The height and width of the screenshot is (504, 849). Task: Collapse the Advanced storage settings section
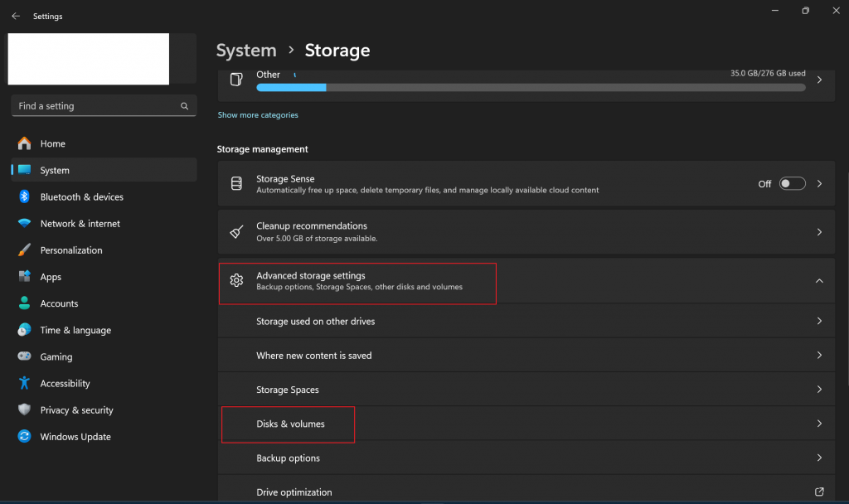(819, 281)
